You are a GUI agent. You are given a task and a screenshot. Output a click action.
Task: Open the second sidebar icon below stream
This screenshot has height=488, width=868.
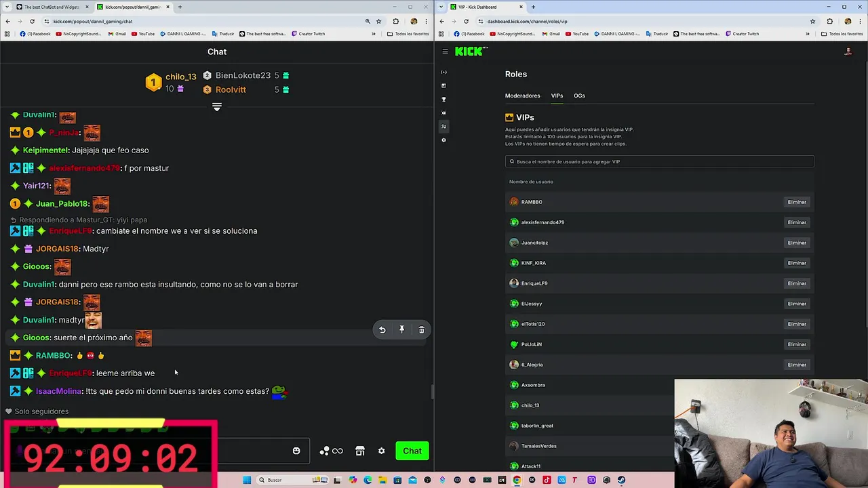(x=443, y=85)
